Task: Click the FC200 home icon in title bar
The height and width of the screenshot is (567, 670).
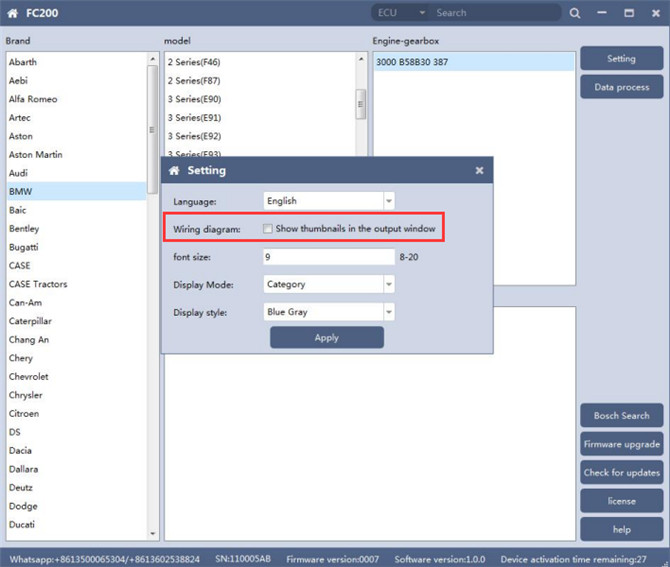Action: (12, 13)
